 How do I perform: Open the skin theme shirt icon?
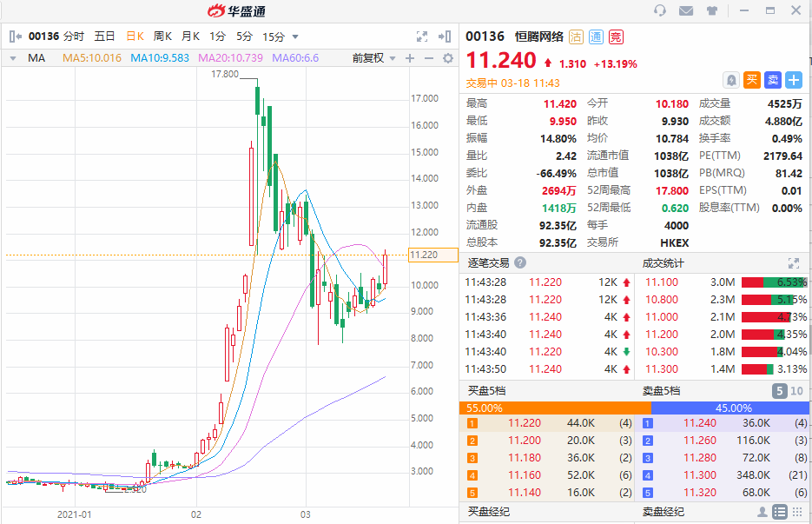(712, 10)
